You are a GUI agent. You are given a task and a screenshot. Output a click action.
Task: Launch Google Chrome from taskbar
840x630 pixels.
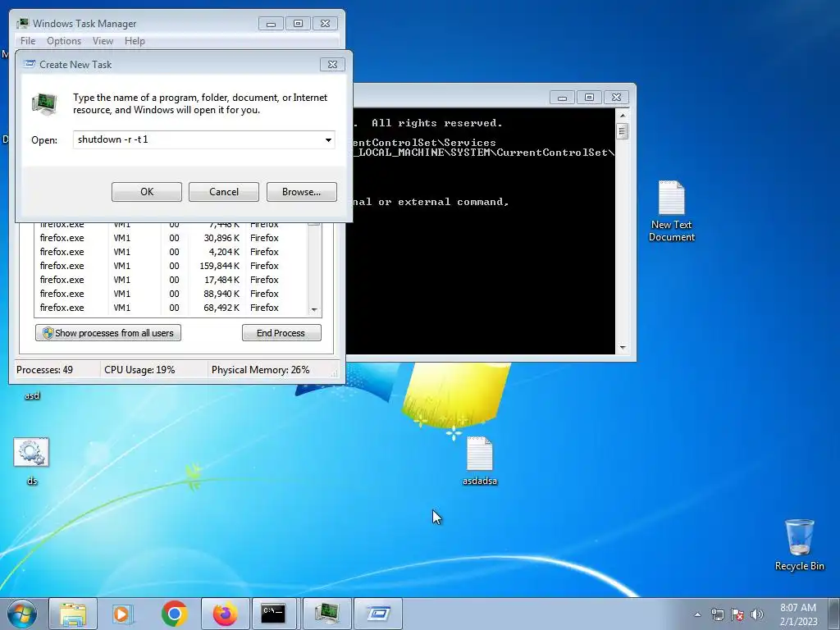(174, 614)
